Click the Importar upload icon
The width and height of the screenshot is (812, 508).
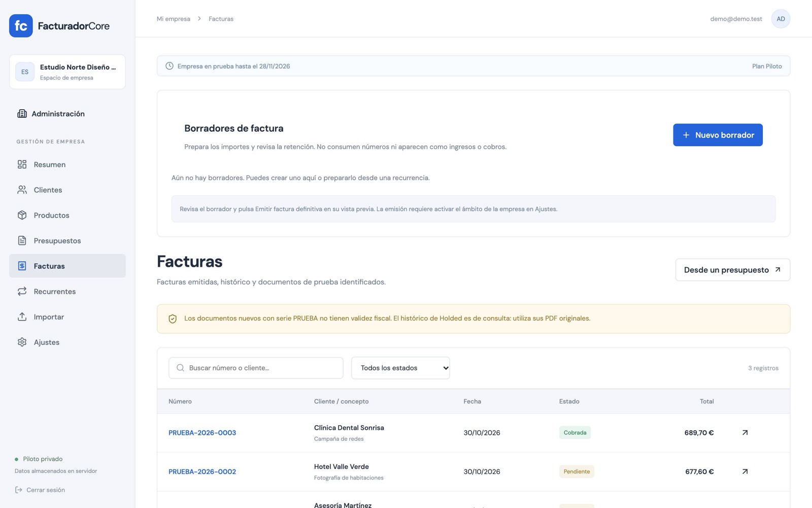[x=22, y=316]
